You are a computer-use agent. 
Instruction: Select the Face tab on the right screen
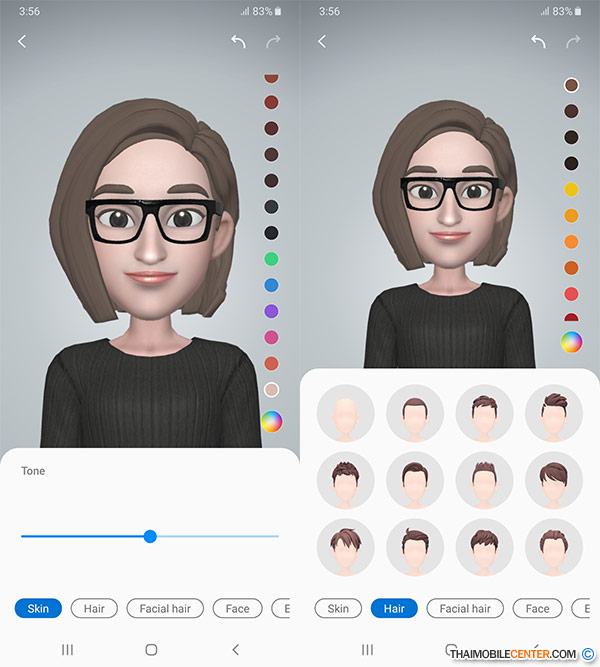pos(537,608)
